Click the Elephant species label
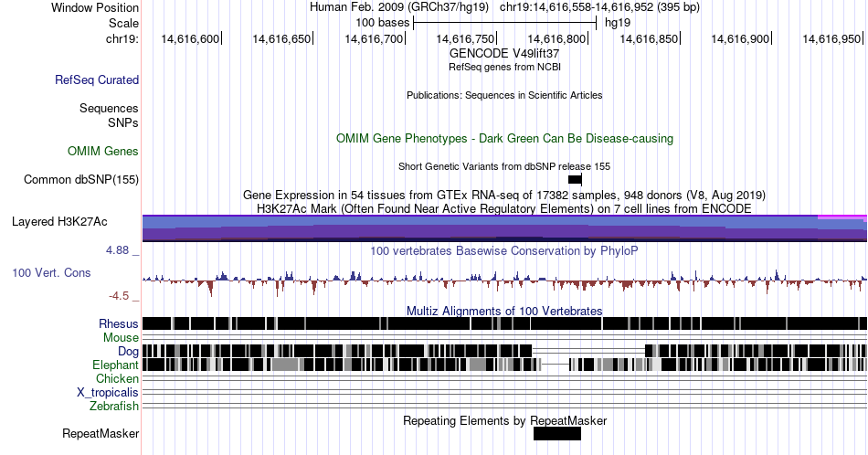 pos(115,365)
